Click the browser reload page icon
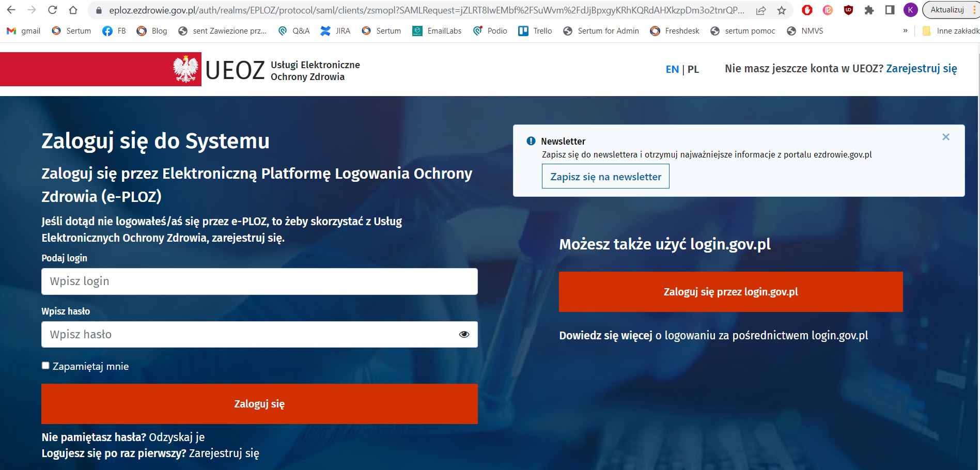980x470 pixels. 52,10
